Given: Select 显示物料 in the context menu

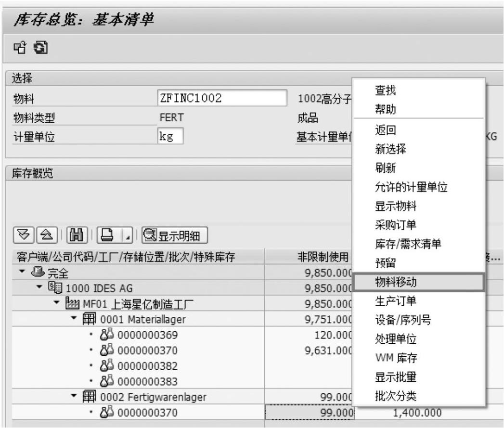Looking at the screenshot, I should pos(396,206).
